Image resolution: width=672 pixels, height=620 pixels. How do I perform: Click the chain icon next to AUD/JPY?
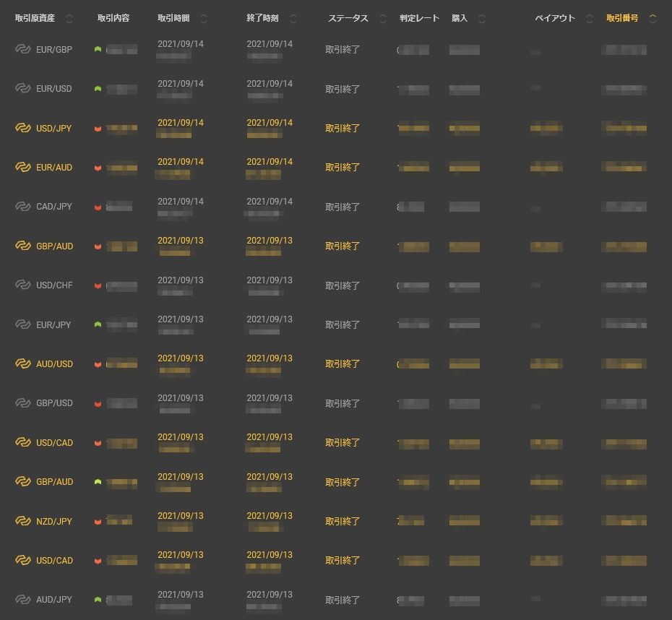pyautogui.click(x=23, y=600)
